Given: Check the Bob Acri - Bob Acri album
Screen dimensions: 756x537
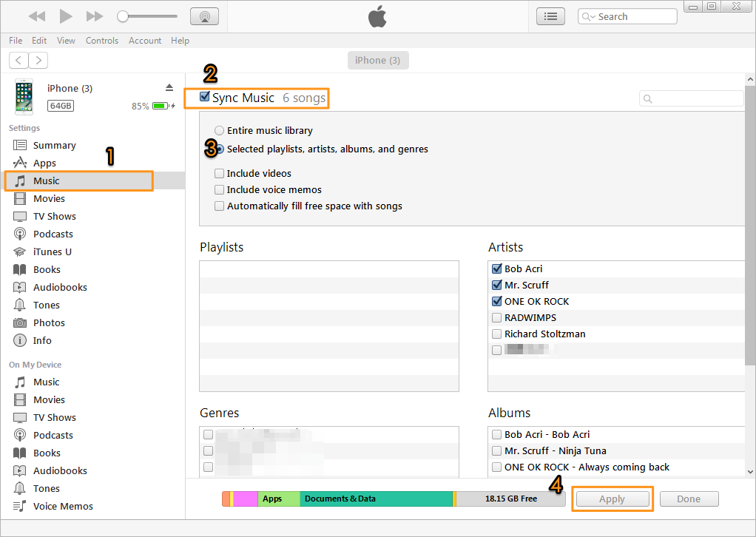Looking at the screenshot, I should [x=496, y=435].
